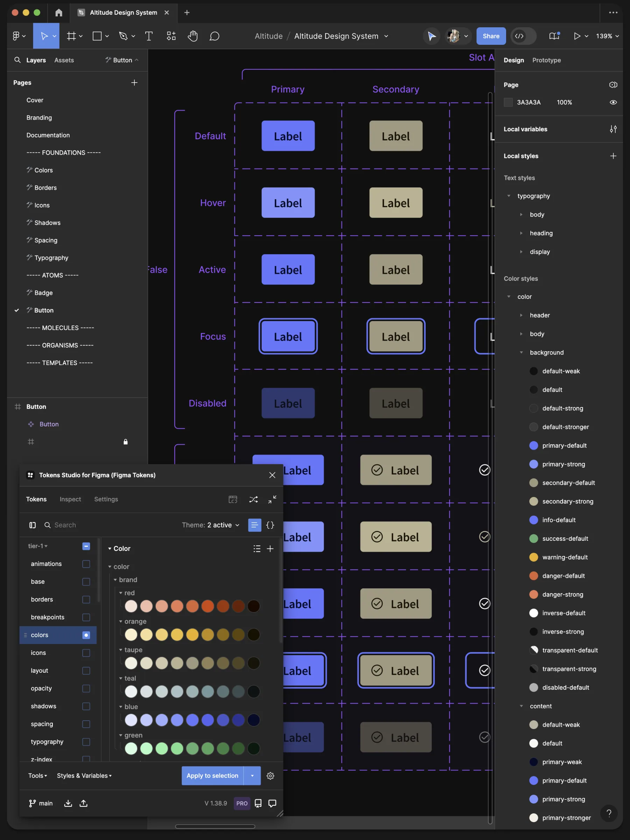Click the Search tokens input field
Screen dimensions: 630x840
coord(110,525)
